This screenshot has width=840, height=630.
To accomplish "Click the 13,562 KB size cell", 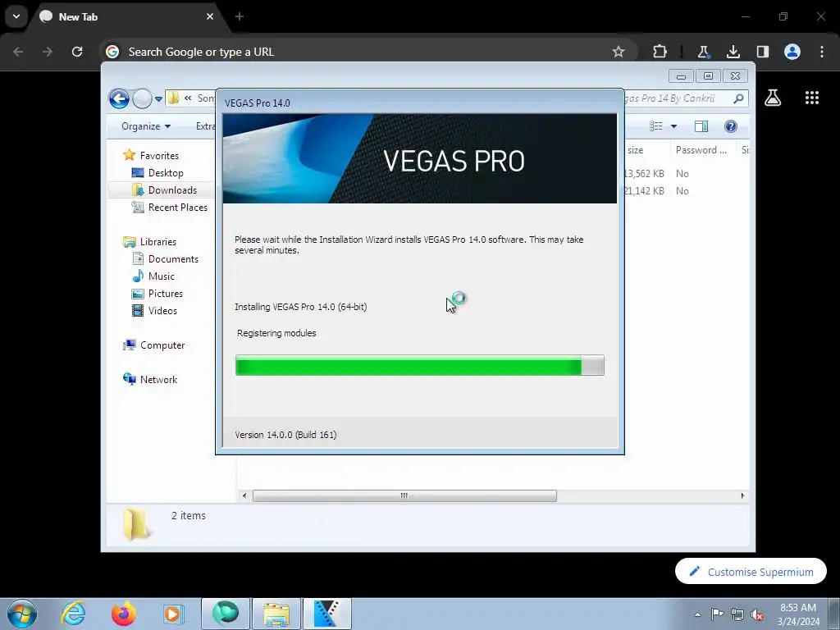I will [643, 174].
